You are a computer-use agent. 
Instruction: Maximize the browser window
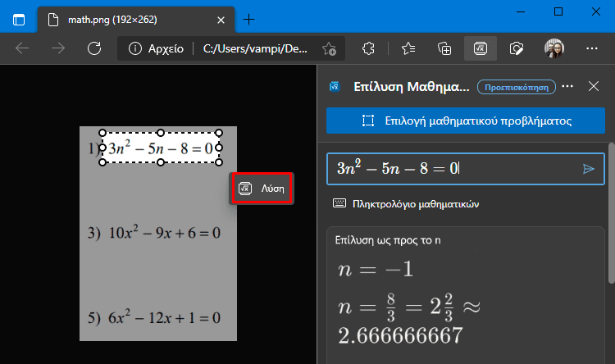[558, 11]
